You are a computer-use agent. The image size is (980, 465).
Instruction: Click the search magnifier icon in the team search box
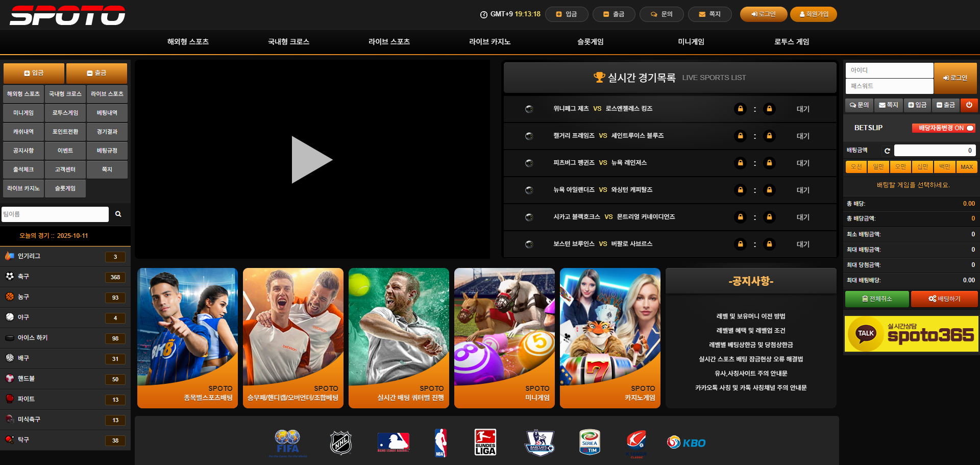(x=118, y=214)
